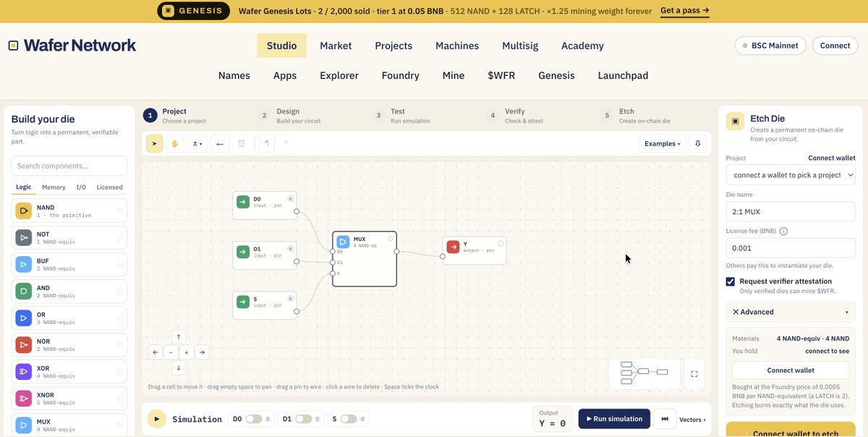Click the XNOR gate icon in the component list
The image size is (868, 437).
tap(24, 399)
